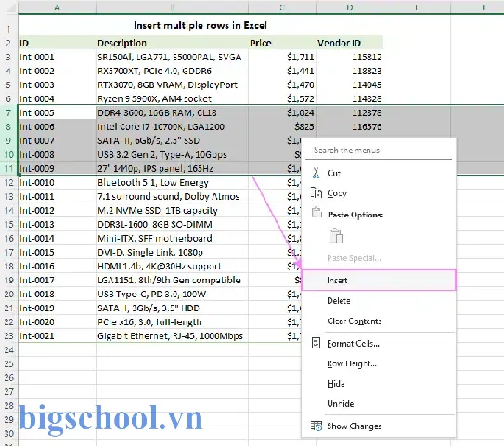Select column A header
The height and width of the screenshot is (446, 504).
(57, 7)
